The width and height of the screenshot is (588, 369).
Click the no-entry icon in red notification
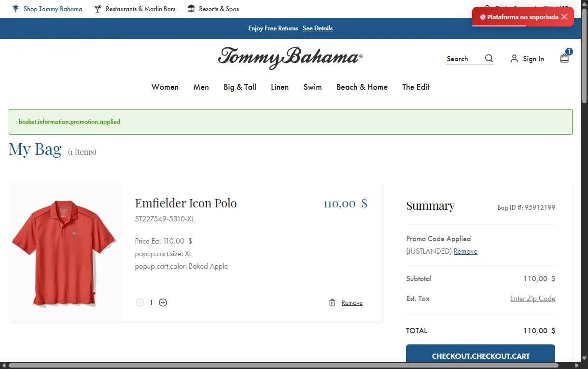pyautogui.click(x=482, y=17)
